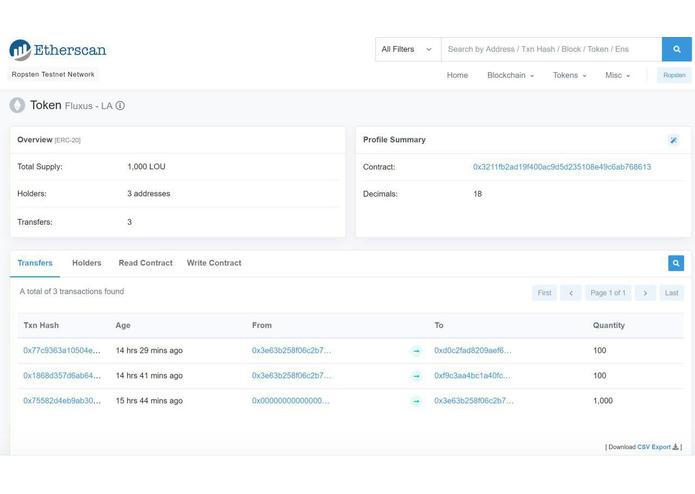Click the download icon beside CSV Export
The image size is (695, 494).
point(675,447)
